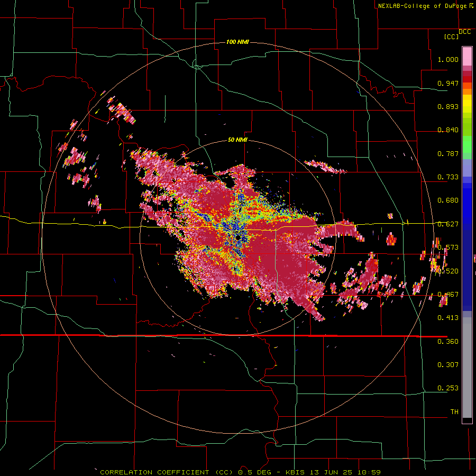The height and width of the screenshot is (476, 476).
Task: Click the 0.5 DEG elevation text in the footer
Action: click(x=255, y=472)
